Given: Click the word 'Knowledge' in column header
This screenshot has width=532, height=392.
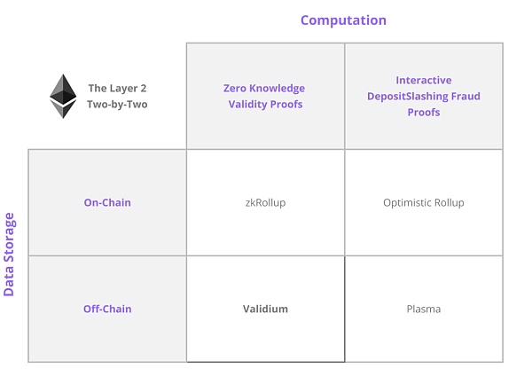Looking at the screenshot, I should 280,88.
